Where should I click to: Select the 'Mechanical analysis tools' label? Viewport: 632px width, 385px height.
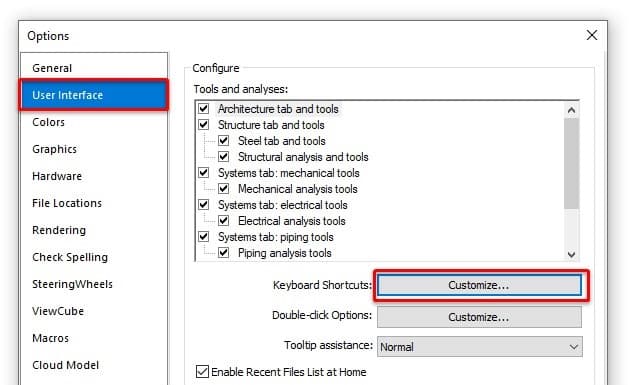(x=298, y=189)
